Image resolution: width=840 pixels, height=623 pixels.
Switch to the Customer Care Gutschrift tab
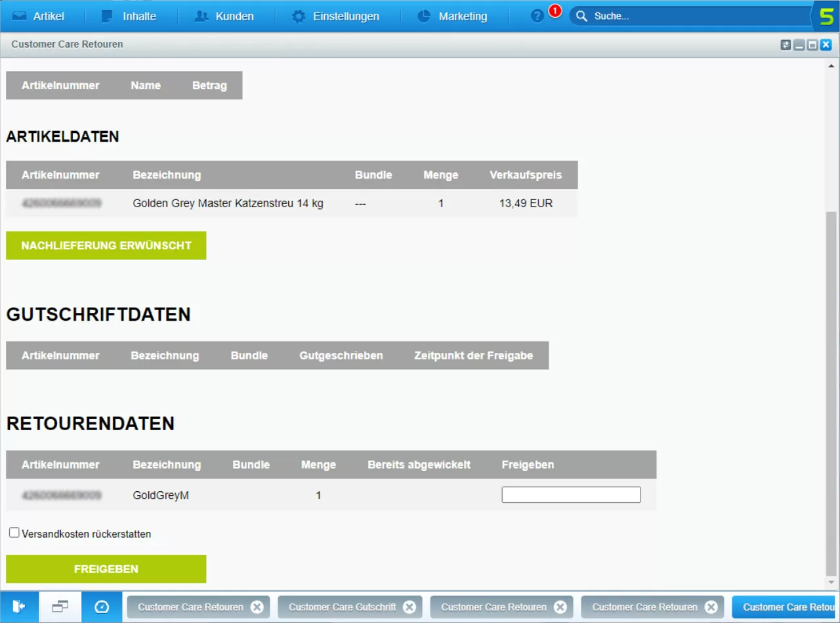coord(342,607)
